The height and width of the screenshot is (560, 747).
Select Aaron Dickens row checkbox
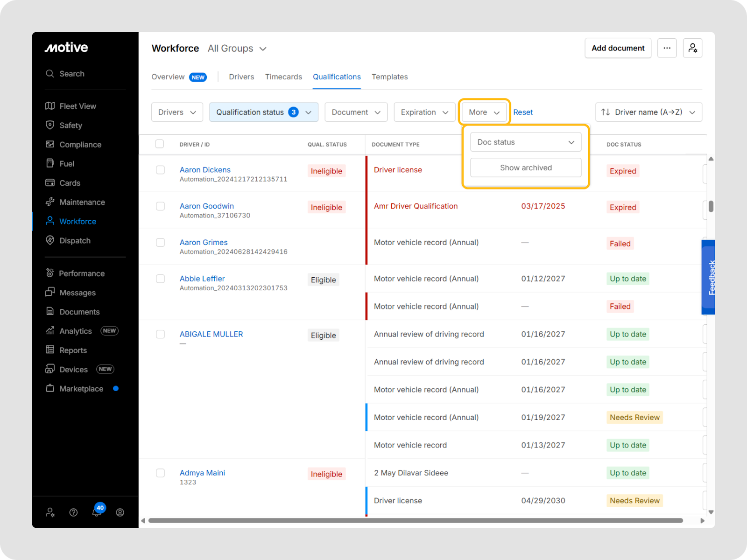pos(160,170)
